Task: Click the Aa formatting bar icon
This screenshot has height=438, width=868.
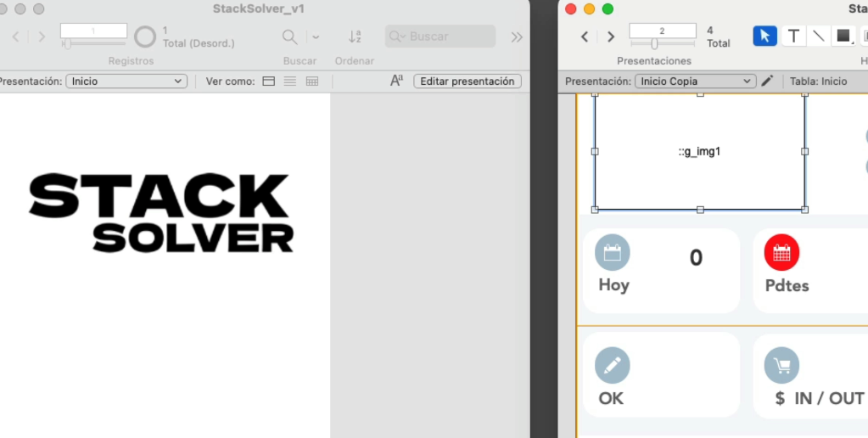Action: pos(396,81)
